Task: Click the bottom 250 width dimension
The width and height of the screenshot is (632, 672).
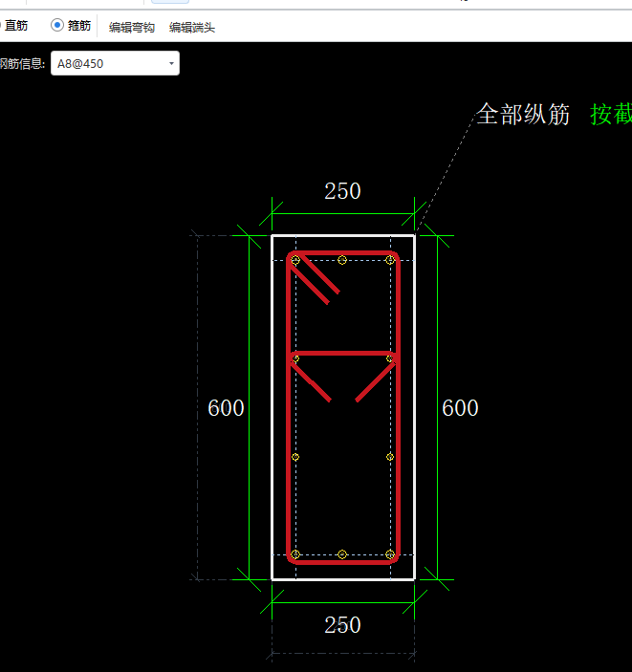Action: [342, 625]
